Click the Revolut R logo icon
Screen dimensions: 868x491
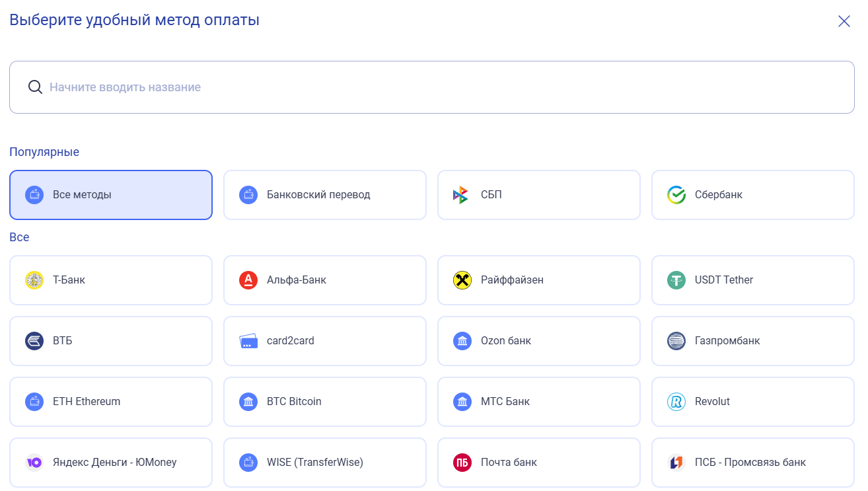point(676,402)
